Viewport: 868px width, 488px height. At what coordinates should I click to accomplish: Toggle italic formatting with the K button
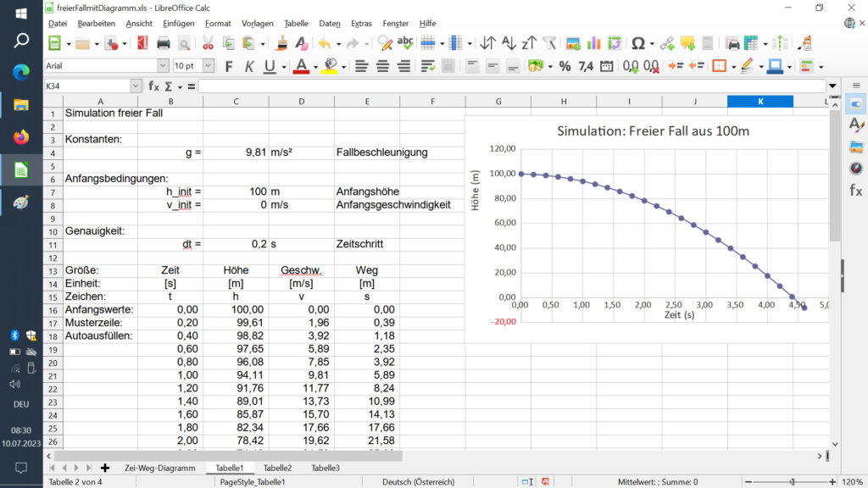(249, 66)
